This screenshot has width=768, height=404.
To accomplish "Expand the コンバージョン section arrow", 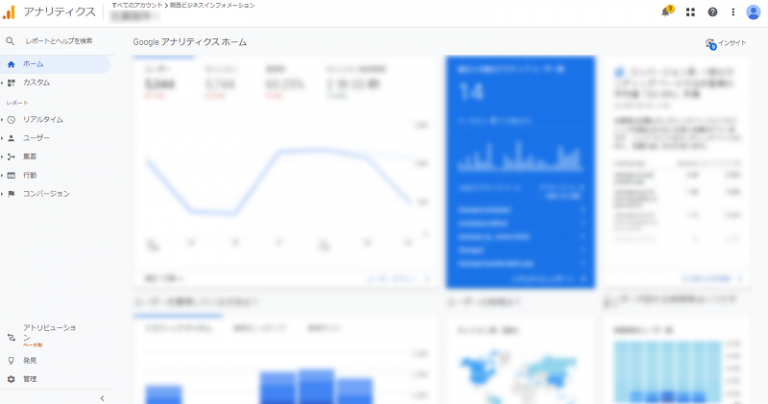I will pyautogui.click(x=2, y=194).
